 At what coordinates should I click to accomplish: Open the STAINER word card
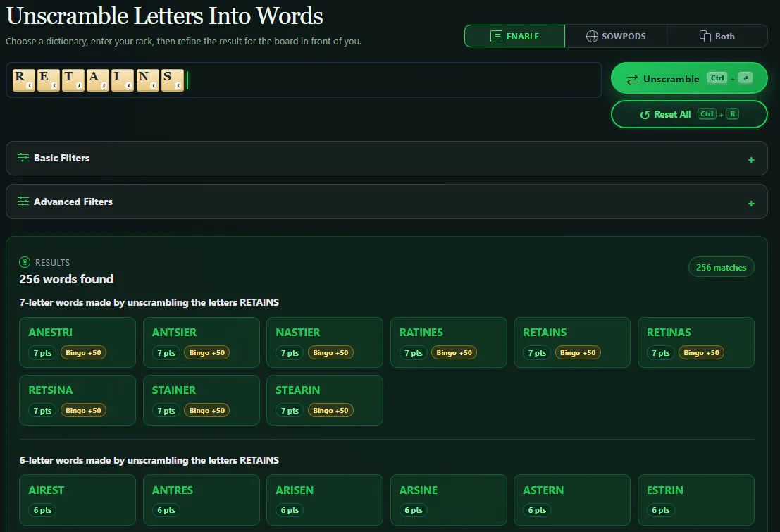201,400
